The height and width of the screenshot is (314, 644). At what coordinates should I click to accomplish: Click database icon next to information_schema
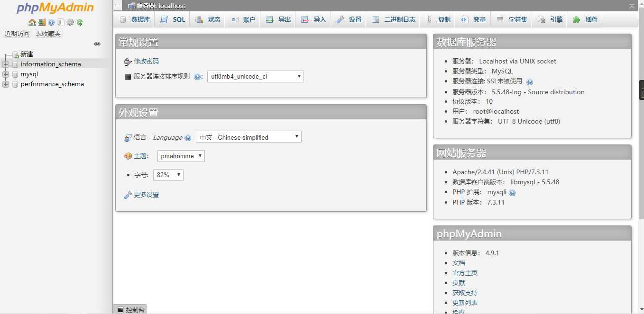[16, 64]
